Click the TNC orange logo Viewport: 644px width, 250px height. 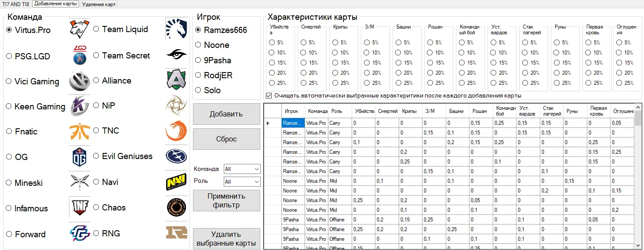(x=176, y=131)
